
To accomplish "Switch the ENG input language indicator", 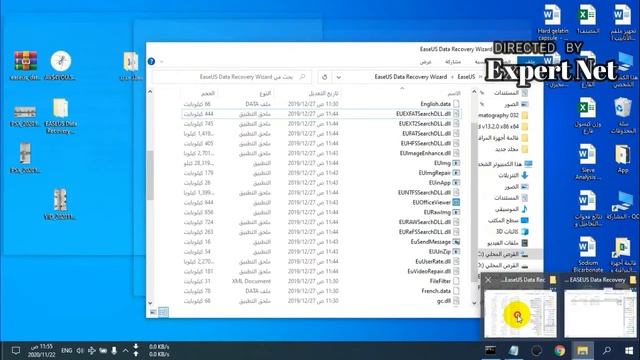I will [66, 351].
